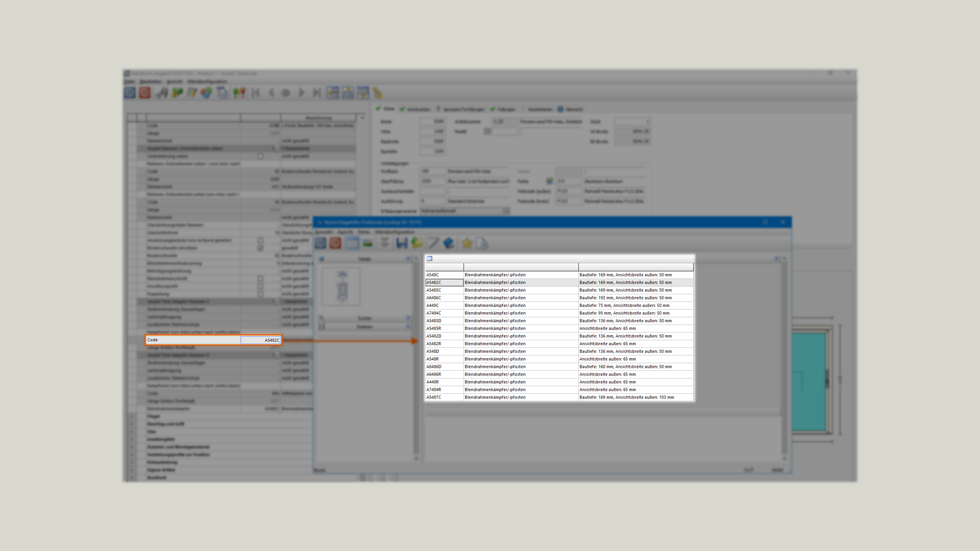Image resolution: width=980 pixels, height=551 pixels.
Task: Select the A5487C code cell
Action: pyautogui.click(x=445, y=397)
